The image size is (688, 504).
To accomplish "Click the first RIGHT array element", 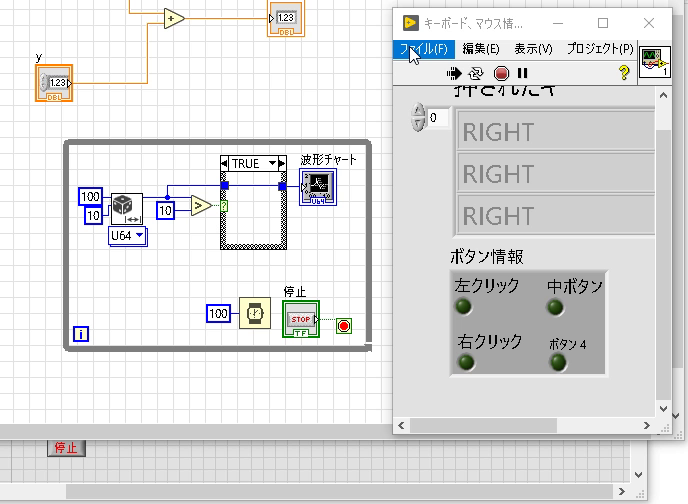I will pyautogui.click(x=556, y=132).
